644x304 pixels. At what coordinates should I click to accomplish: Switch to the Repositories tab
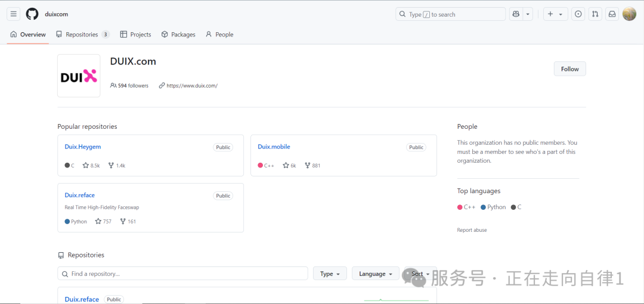[82, 35]
